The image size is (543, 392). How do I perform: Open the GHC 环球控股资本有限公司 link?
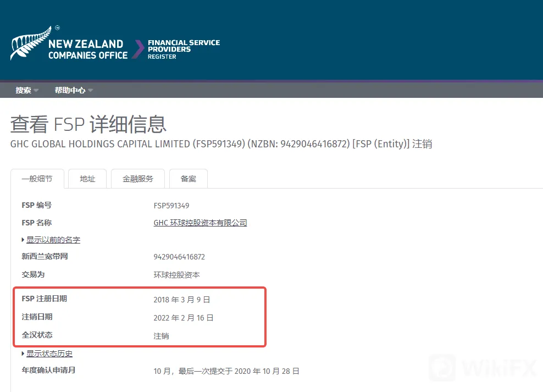tap(200, 223)
